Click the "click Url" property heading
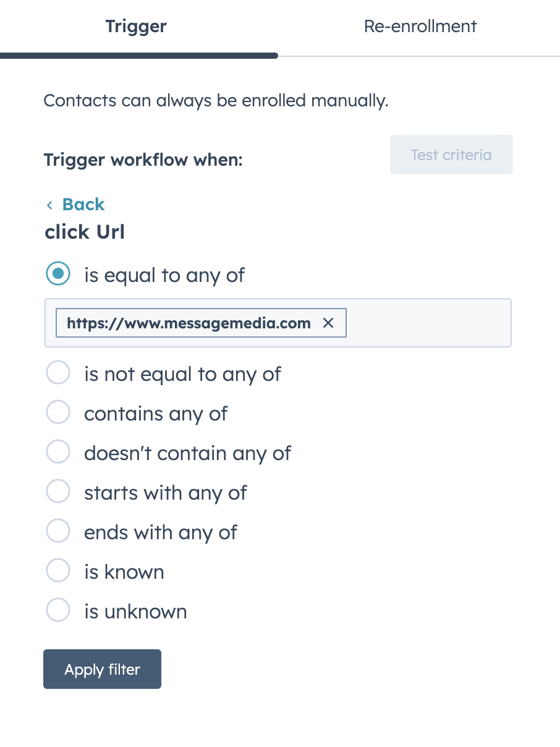This screenshot has height=747, width=560. (85, 233)
